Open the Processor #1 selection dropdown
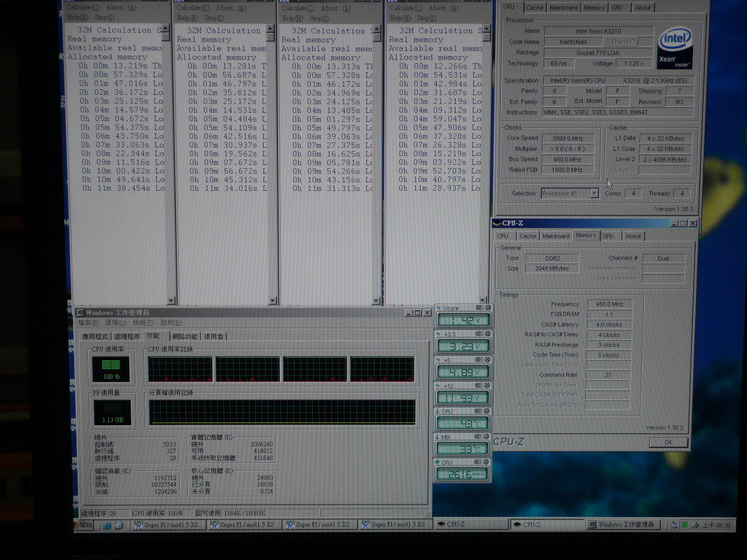The image size is (747, 560). [594, 193]
